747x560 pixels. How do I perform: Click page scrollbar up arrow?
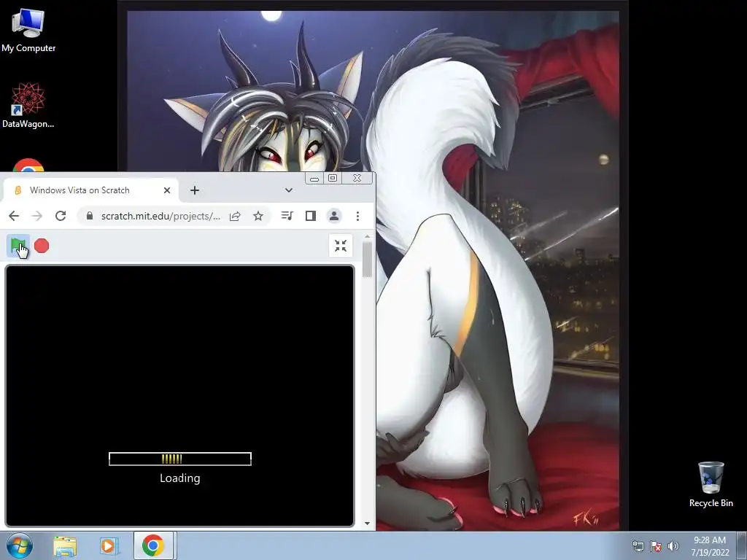[367, 237]
